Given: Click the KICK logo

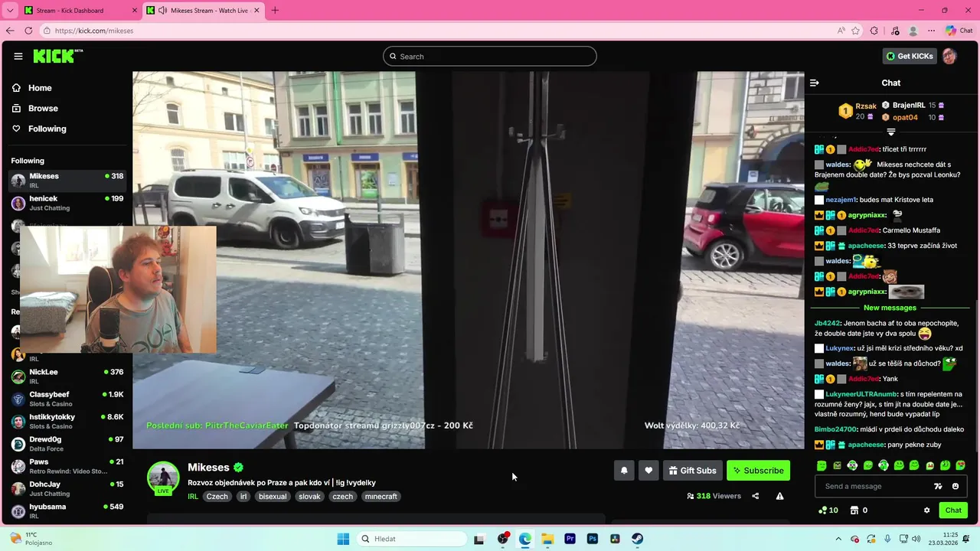Looking at the screenshot, I should tap(57, 56).
